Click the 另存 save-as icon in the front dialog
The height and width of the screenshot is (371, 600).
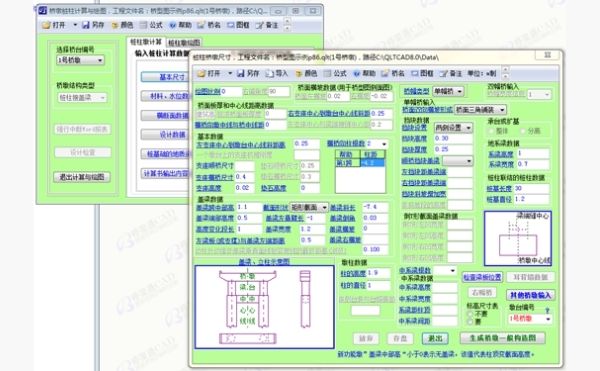click(x=248, y=73)
